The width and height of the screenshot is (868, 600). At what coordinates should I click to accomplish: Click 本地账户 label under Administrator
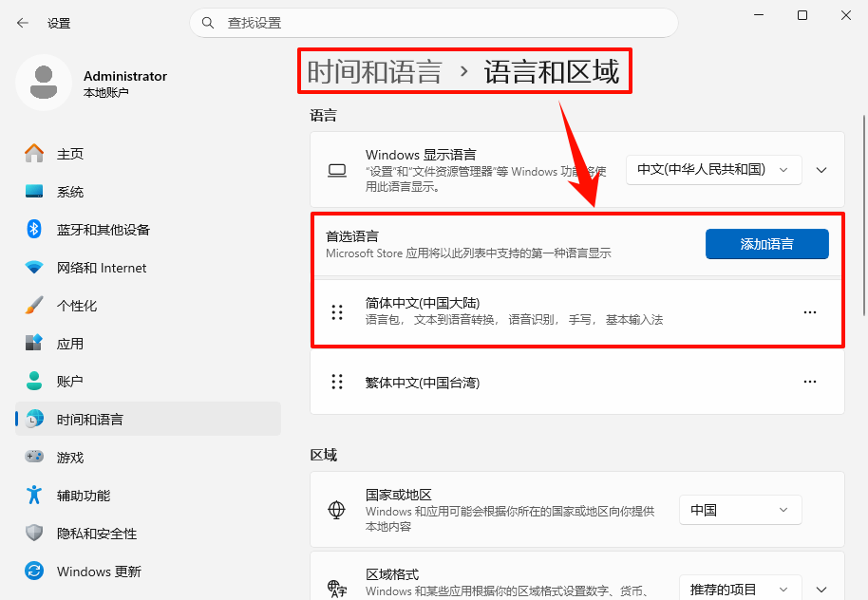click(x=105, y=92)
